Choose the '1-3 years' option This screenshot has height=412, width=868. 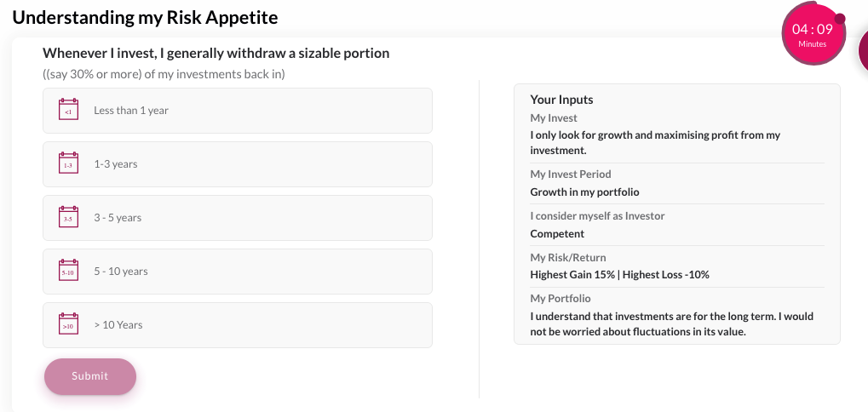click(x=116, y=164)
